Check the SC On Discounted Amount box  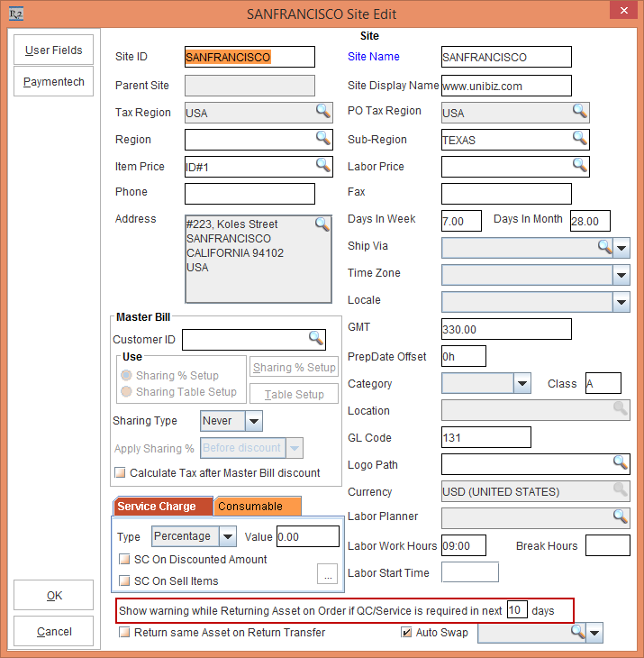[x=125, y=560]
